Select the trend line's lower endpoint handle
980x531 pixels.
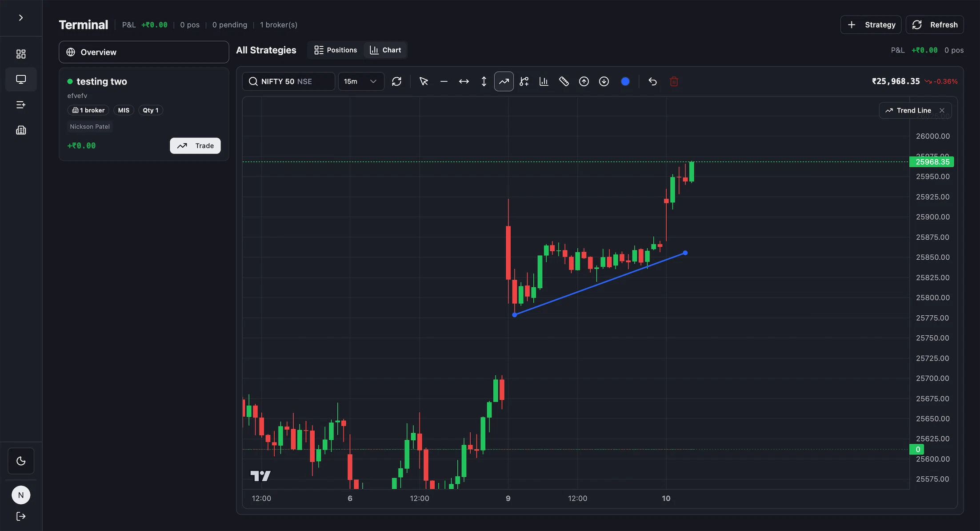click(514, 314)
